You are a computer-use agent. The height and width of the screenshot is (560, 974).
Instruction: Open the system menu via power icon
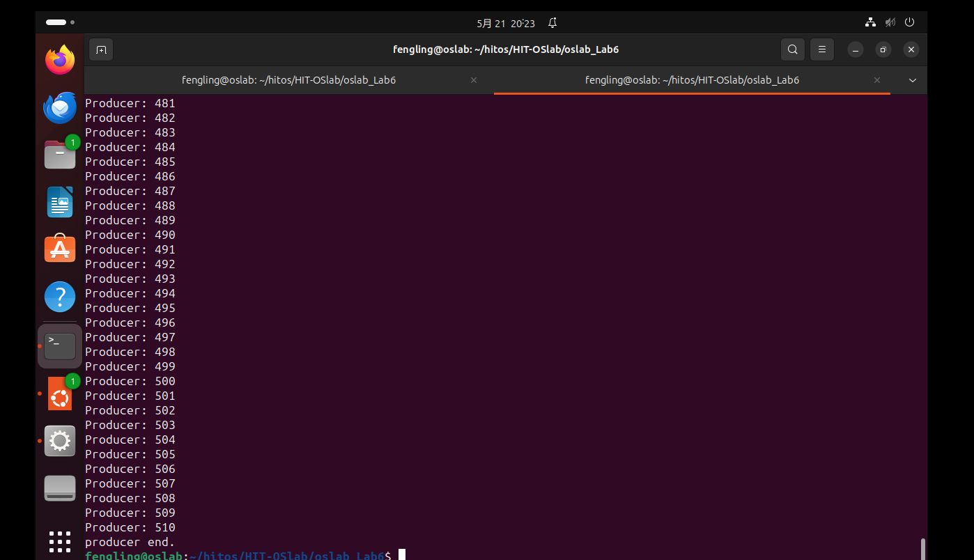909,23
